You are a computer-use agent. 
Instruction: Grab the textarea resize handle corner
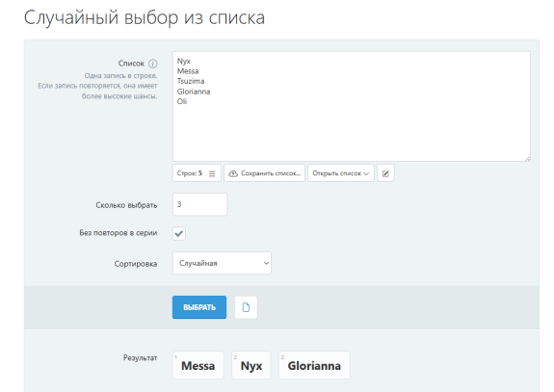coord(527,159)
